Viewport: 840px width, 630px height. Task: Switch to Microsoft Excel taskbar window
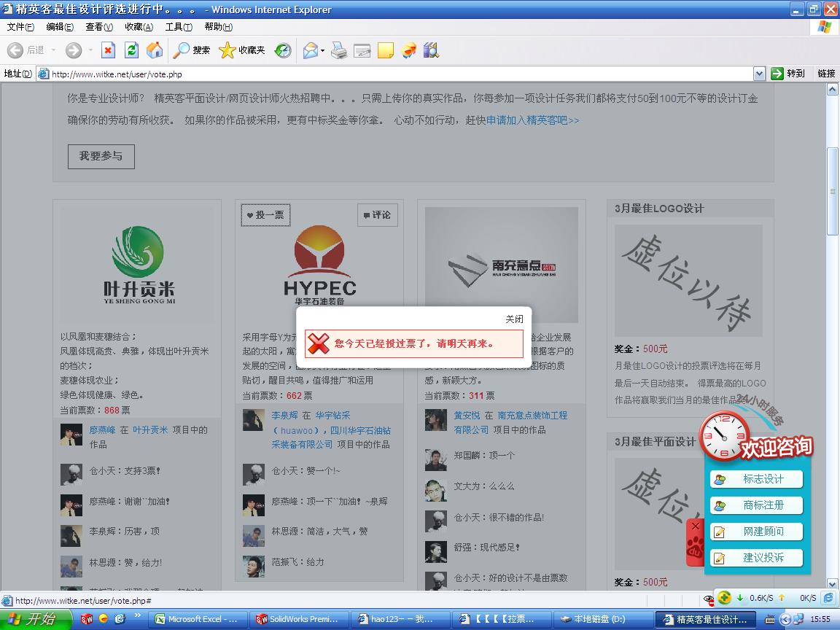click(198, 619)
